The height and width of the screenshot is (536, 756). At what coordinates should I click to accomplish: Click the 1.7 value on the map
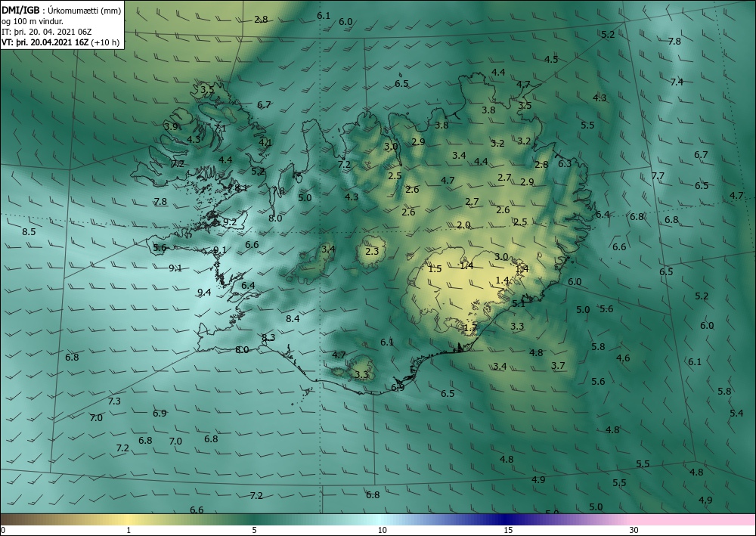click(x=470, y=328)
